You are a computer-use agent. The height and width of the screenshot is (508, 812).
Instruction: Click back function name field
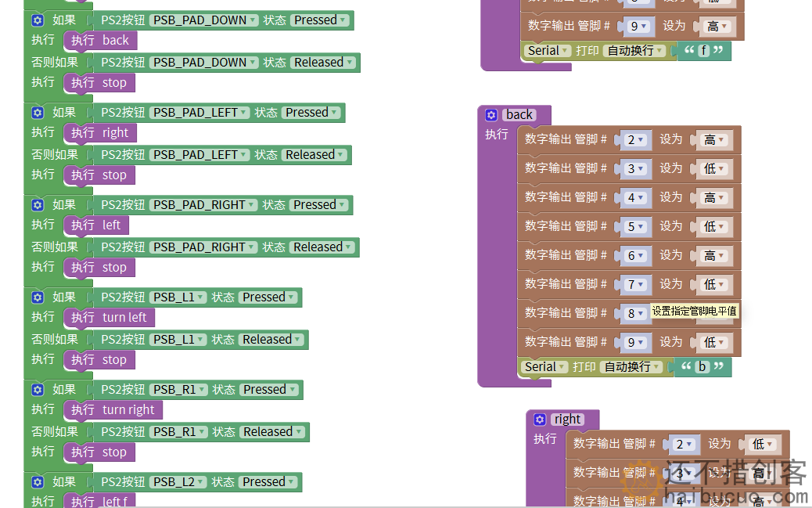[519, 114]
